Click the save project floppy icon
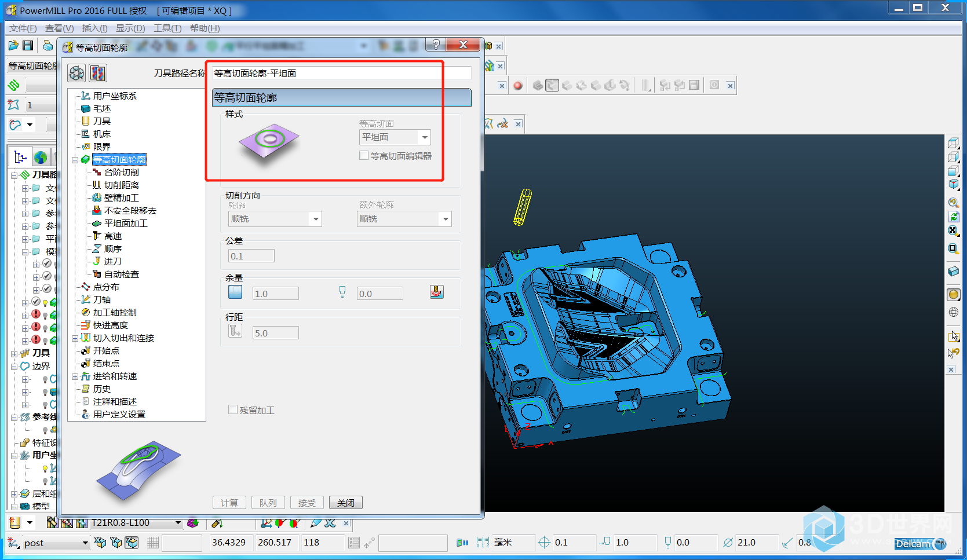 (28, 46)
